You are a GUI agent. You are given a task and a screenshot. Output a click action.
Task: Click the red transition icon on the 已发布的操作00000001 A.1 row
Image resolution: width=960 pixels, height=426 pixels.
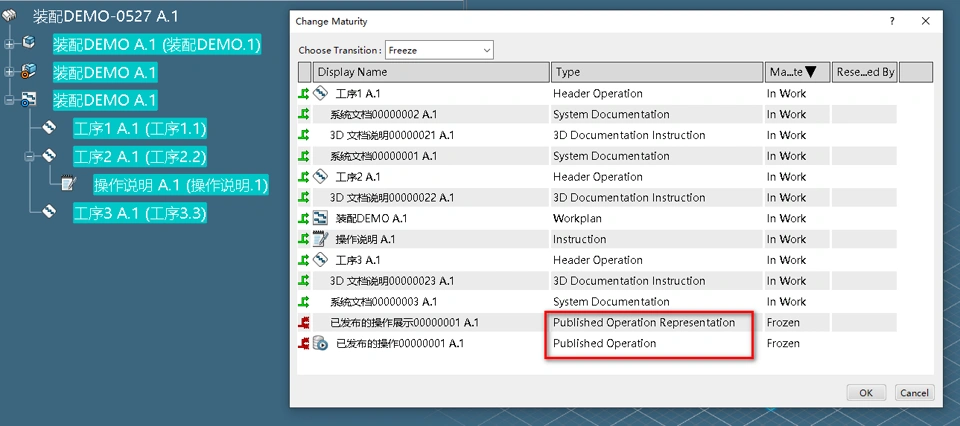(304, 343)
